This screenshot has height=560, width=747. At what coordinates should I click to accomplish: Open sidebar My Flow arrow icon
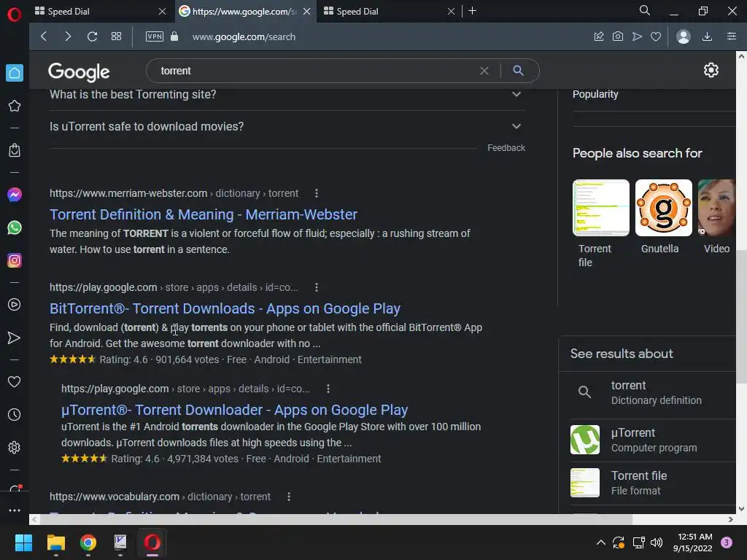point(15,338)
